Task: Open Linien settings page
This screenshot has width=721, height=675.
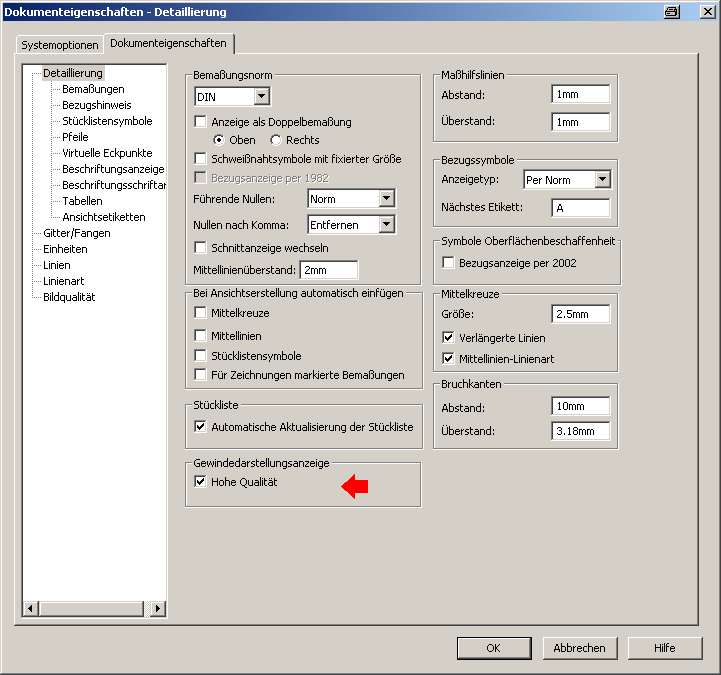Action: pos(57,265)
